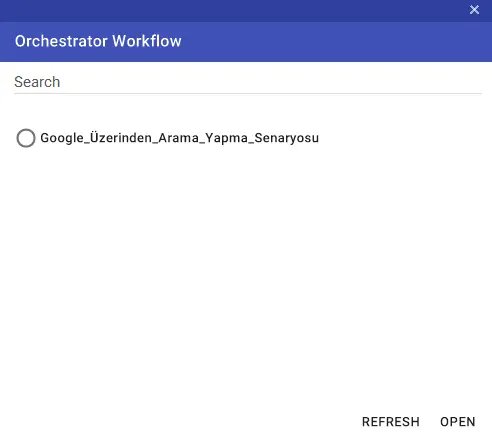Confirm selection with the OPEN button
Viewport: 492px width, 446px height.
[458, 422]
